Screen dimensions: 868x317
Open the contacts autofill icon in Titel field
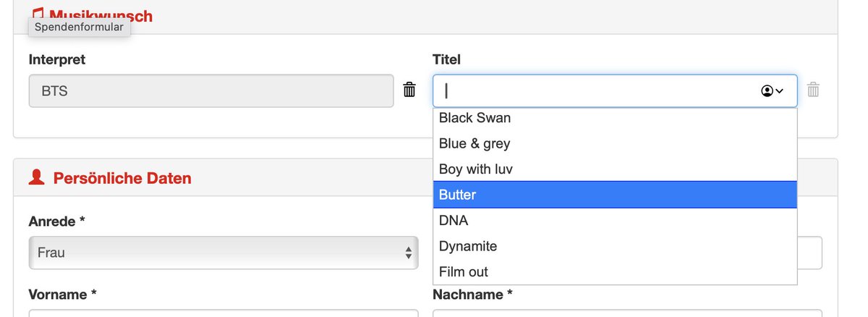click(773, 91)
